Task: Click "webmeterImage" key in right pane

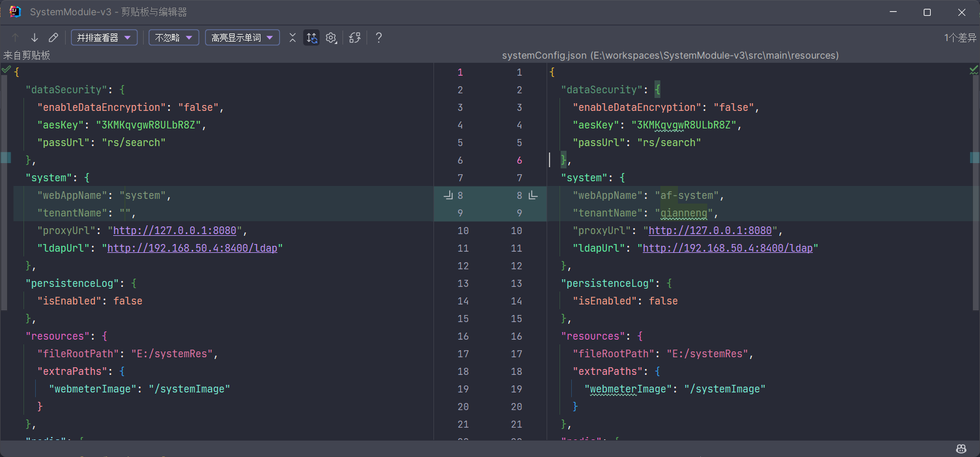Action: (628, 389)
